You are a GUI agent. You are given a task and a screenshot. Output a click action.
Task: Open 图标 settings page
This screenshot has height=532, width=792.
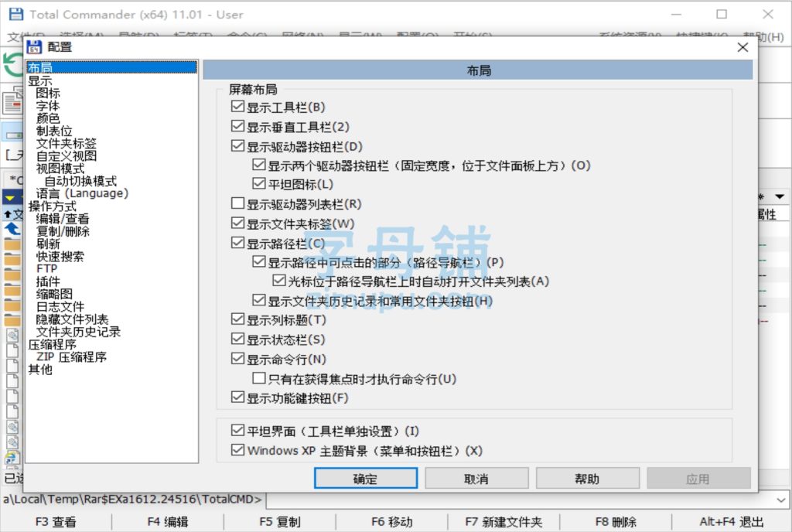(48, 93)
